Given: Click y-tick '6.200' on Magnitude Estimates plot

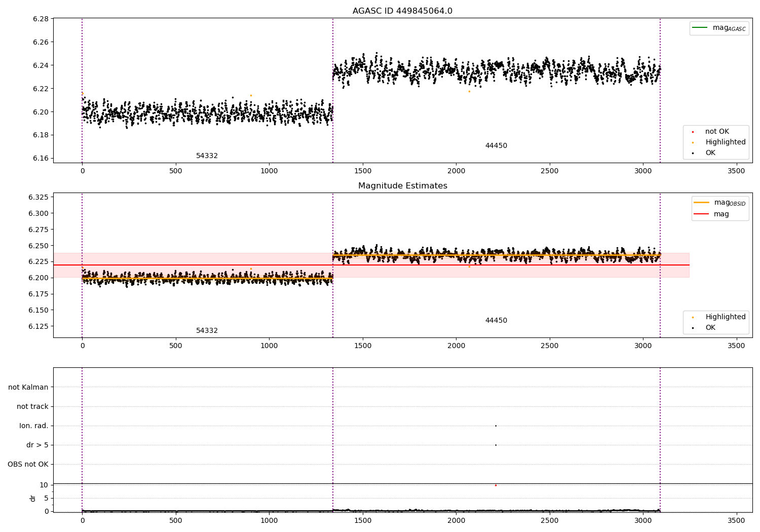Looking at the screenshot, I should point(39,278).
